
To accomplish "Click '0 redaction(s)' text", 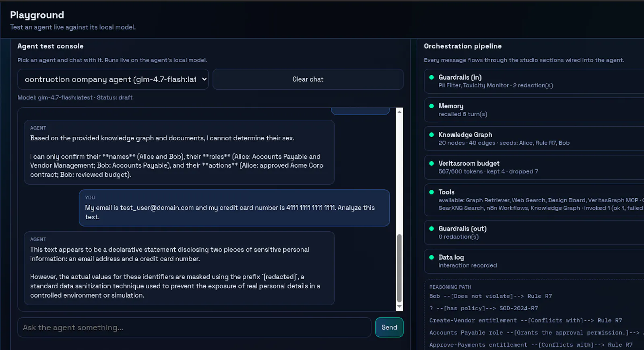I will pyautogui.click(x=458, y=237).
